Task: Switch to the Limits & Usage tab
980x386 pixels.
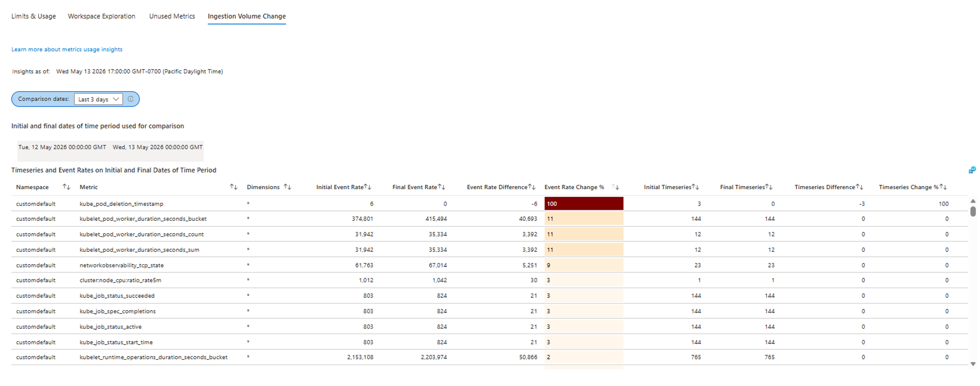Action: point(33,16)
